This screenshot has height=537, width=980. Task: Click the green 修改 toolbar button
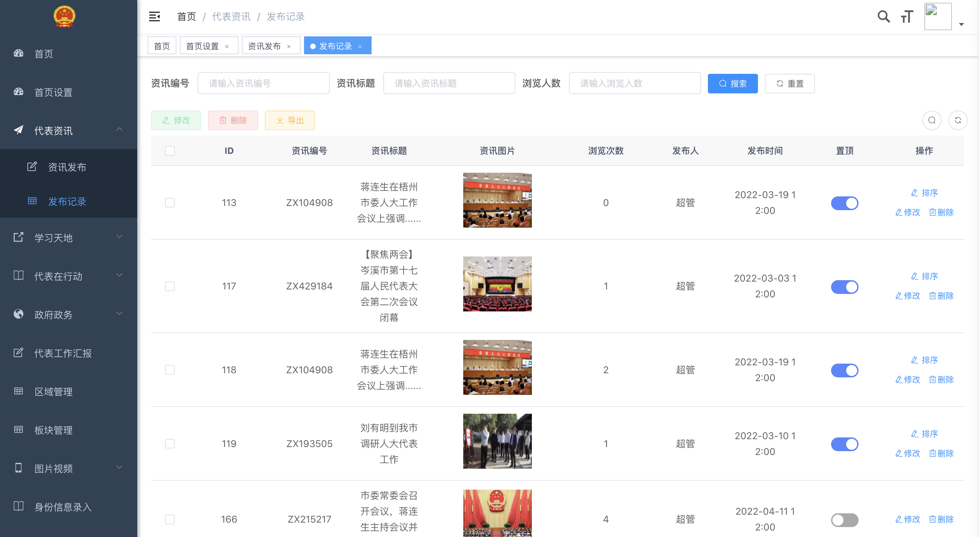[176, 120]
